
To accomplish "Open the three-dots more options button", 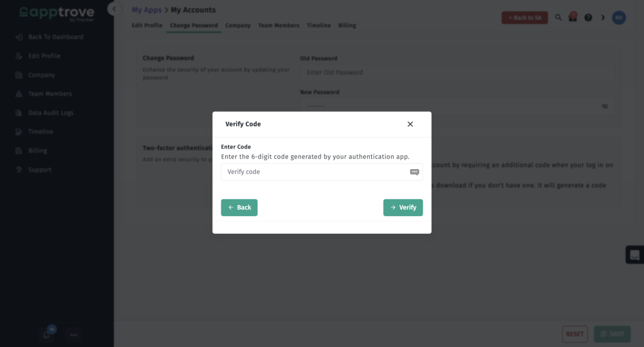I will click(x=74, y=335).
